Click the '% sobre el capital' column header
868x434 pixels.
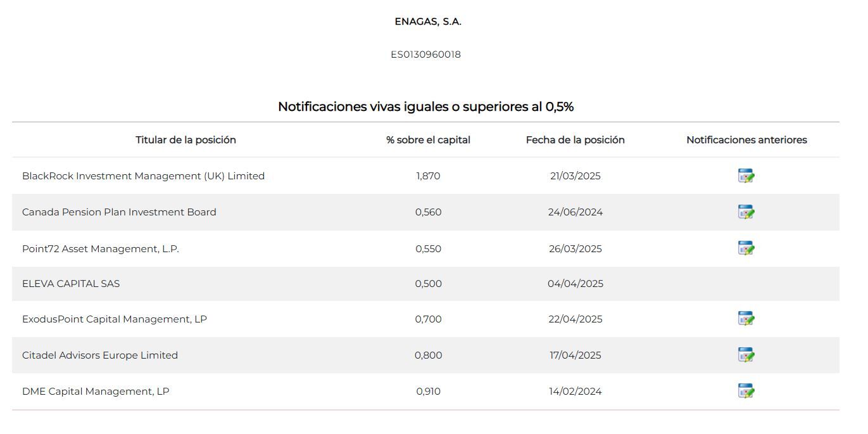[428, 140]
